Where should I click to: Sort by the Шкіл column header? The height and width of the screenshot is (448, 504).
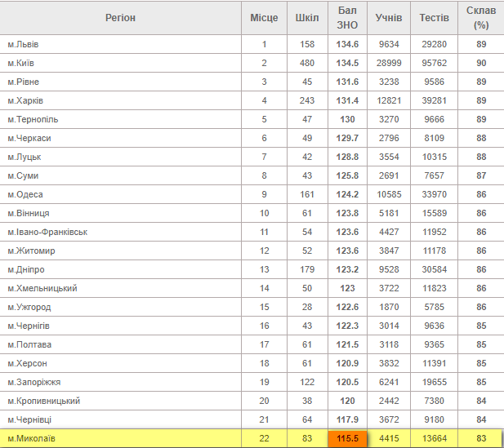307,18
